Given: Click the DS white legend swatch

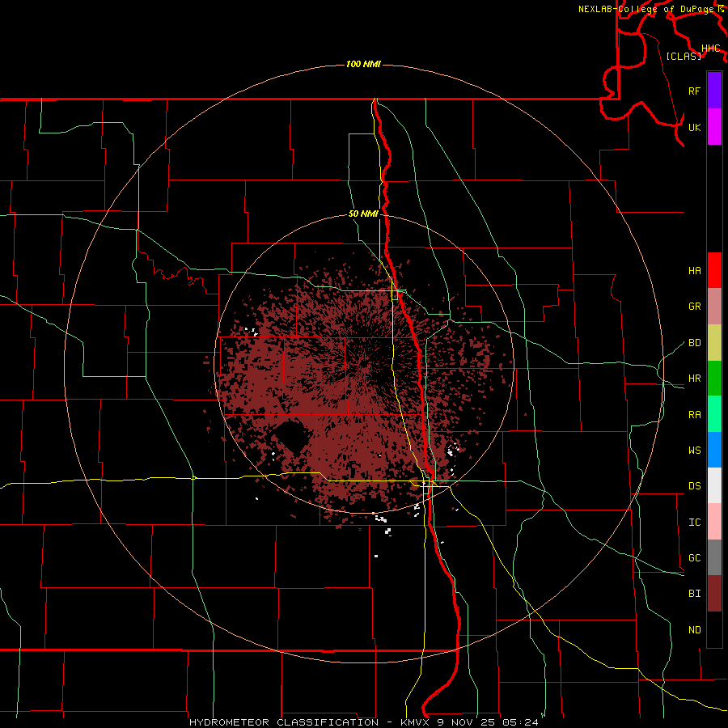Looking at the screenshot, I should pyautogui.click(x=714, y=485).
